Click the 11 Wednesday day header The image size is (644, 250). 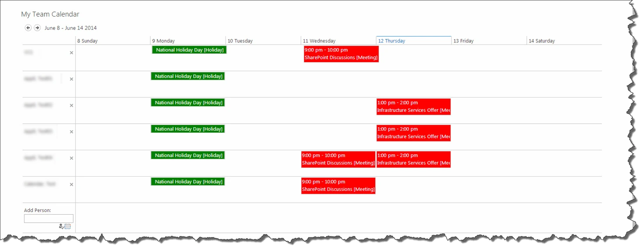click(x=339, y=41)
